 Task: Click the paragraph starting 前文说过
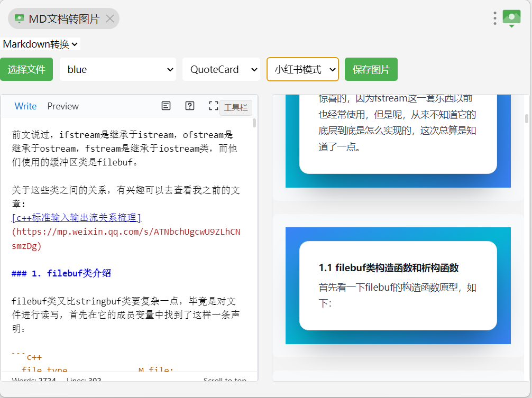(124, 149)
